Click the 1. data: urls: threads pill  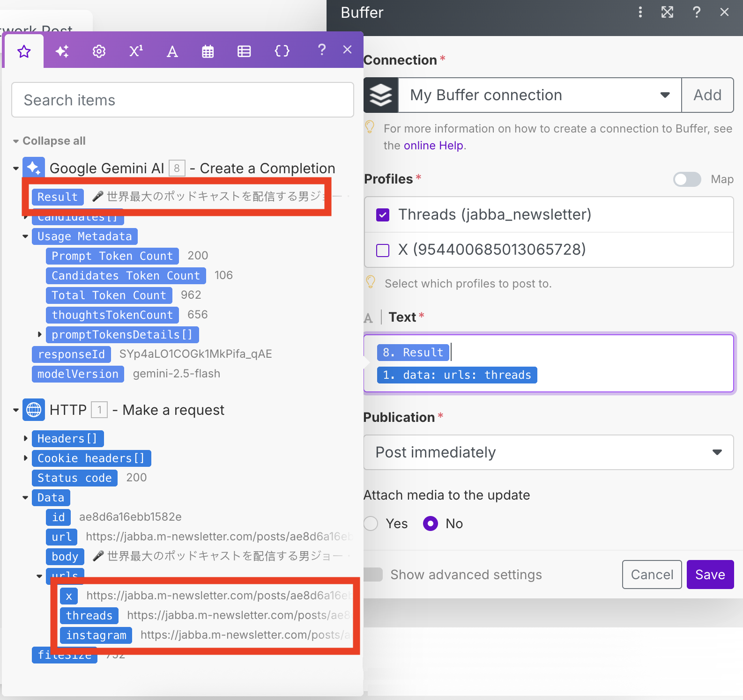(457, 375)
